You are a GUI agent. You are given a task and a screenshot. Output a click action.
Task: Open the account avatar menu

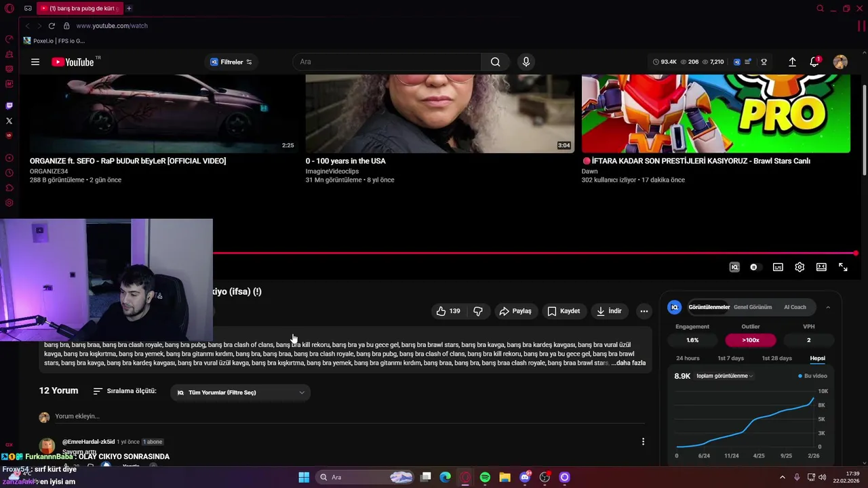point(840,62)
